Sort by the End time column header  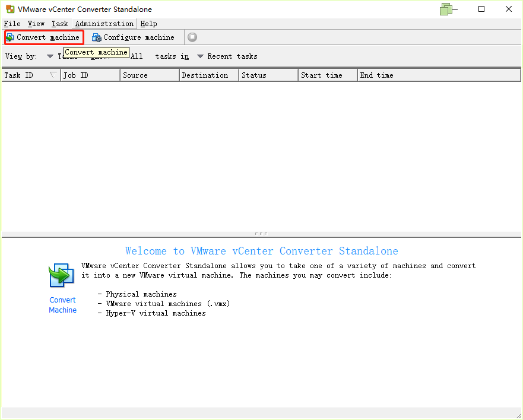(439, 75)
